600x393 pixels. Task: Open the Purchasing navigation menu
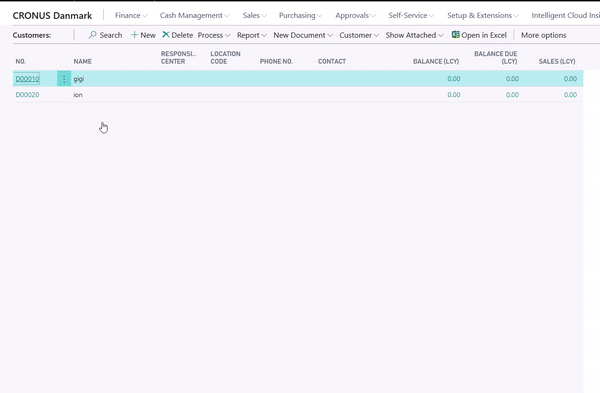tap(300, 15)
